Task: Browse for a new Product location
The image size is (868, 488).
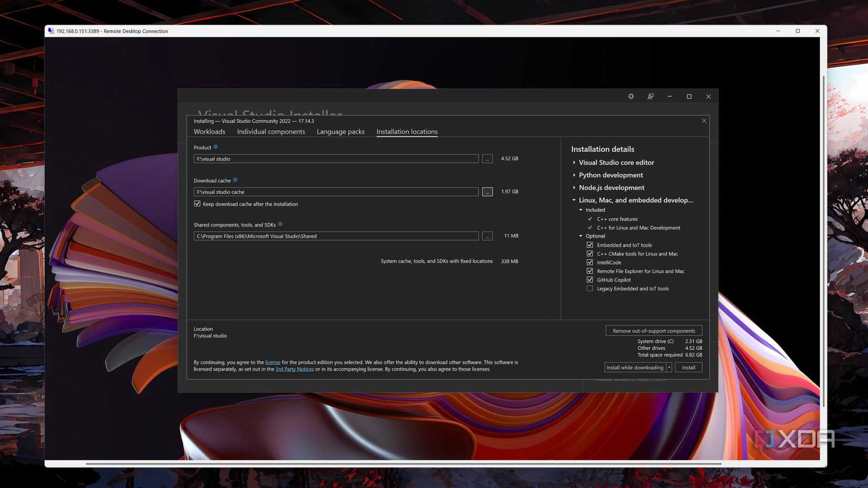Action: pyautogui.click(x=487, y=158)
